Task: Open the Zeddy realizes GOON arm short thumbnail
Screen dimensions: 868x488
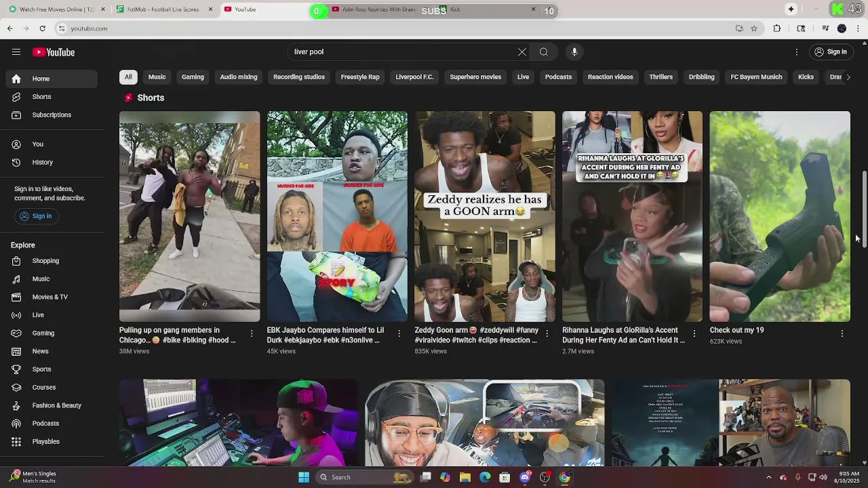Action: (485, 216)
